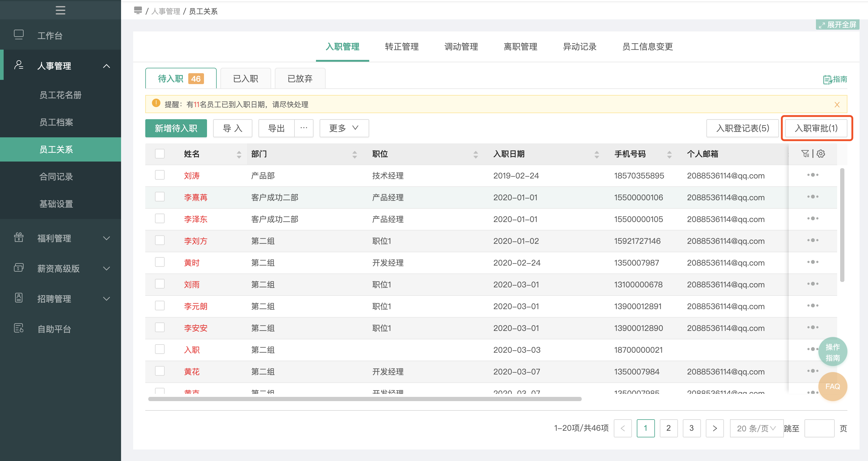The width and height of the screenshot is (868, 461).
Task: Click the 展开全屏 fullscreen button
Action: tap(838, 25)
